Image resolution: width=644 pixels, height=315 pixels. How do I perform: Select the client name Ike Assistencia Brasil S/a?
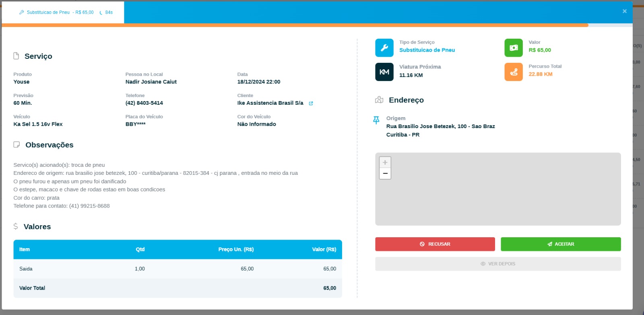[270, 103]
